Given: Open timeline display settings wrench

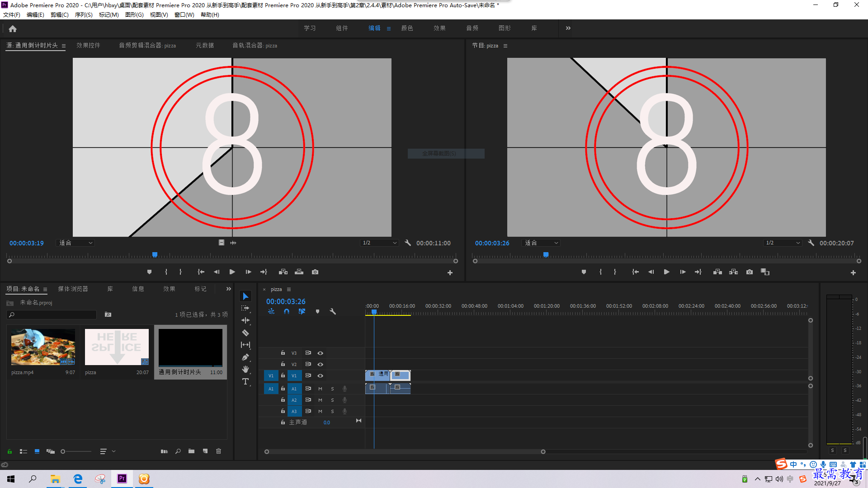Looking at the screenshot, I should pos(333,312).
